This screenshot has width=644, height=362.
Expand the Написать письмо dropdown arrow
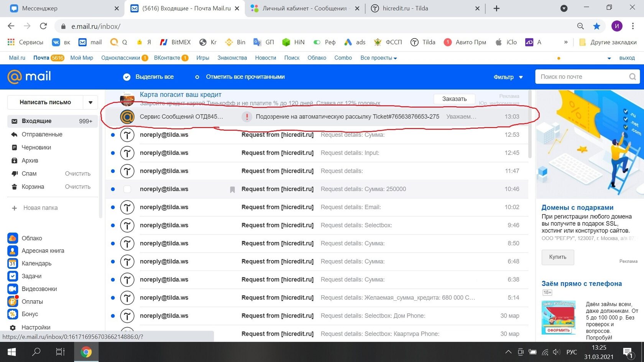(90, 102)
